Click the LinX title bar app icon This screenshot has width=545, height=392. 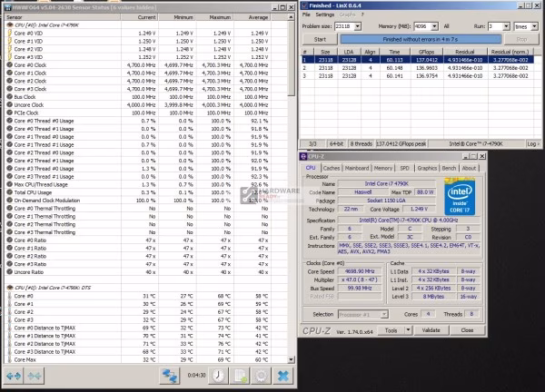304,5
